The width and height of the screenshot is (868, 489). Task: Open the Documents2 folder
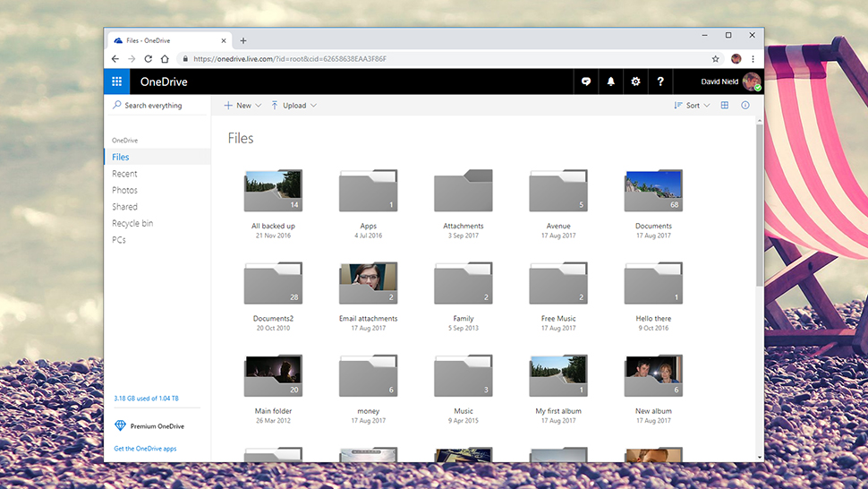pos(273,283)
